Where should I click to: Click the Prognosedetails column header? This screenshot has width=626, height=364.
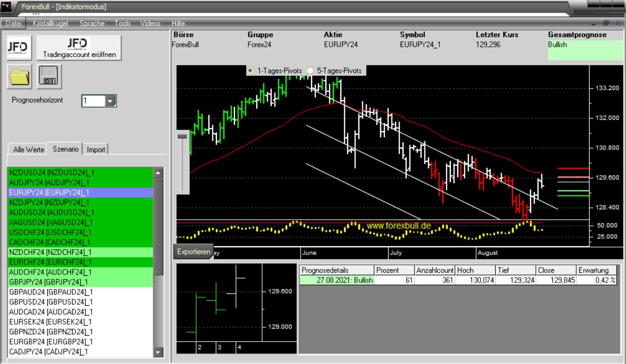coord(336,271)
